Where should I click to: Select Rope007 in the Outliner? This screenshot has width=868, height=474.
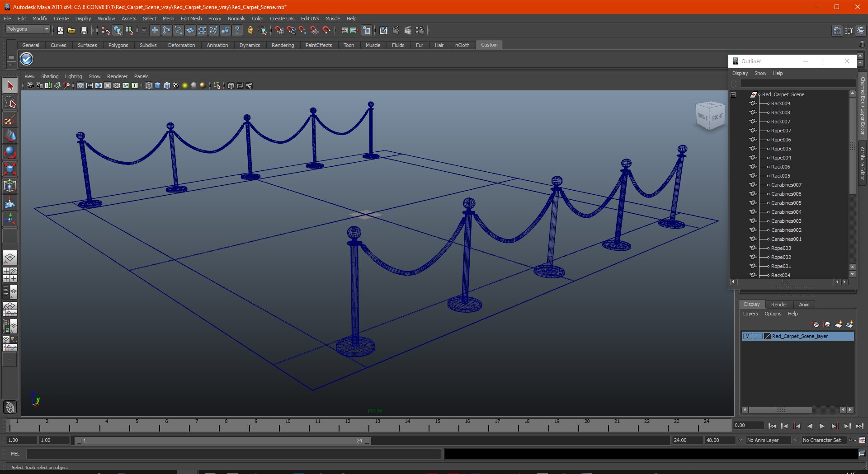pos(781,131)
